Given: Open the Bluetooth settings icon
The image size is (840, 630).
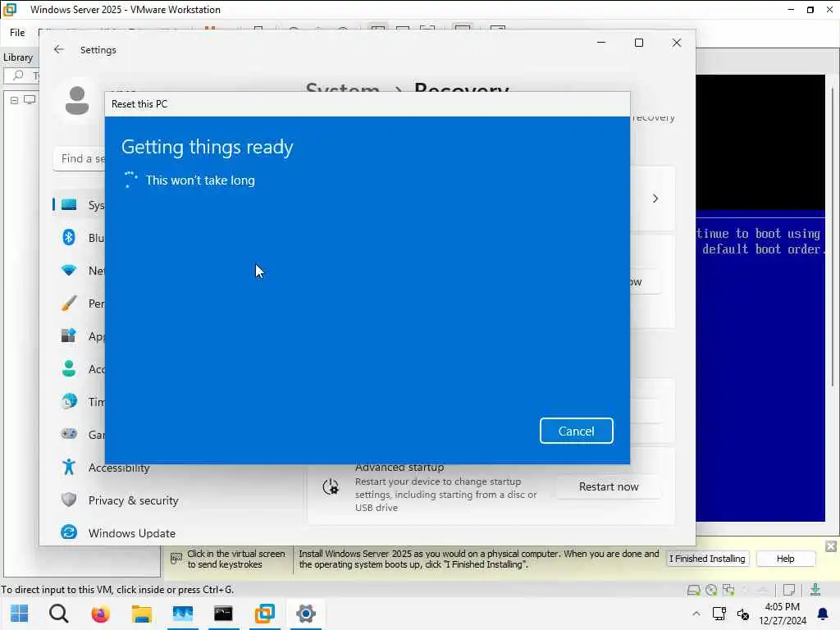Looking at the screenshot, I should click(x=69, y=237).
